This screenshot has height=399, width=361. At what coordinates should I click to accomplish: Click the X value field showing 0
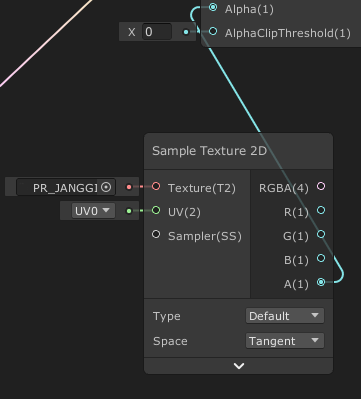[157, 32]
